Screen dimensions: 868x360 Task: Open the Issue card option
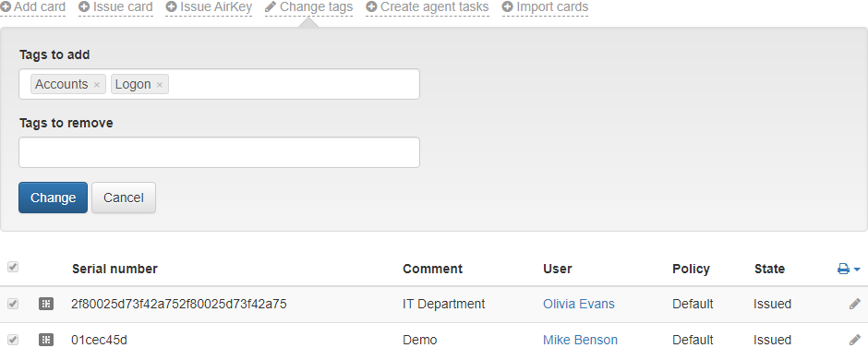point(115,7)
